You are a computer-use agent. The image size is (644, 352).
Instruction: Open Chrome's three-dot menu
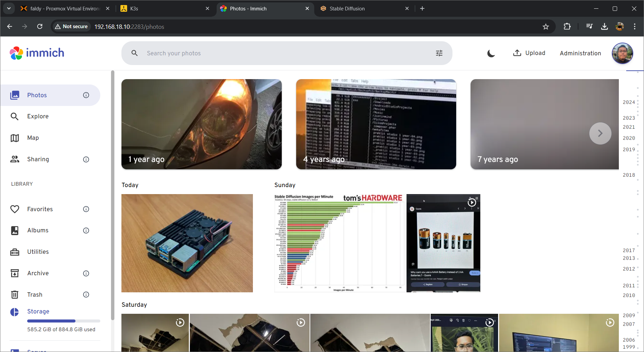[x=635, y=26]
